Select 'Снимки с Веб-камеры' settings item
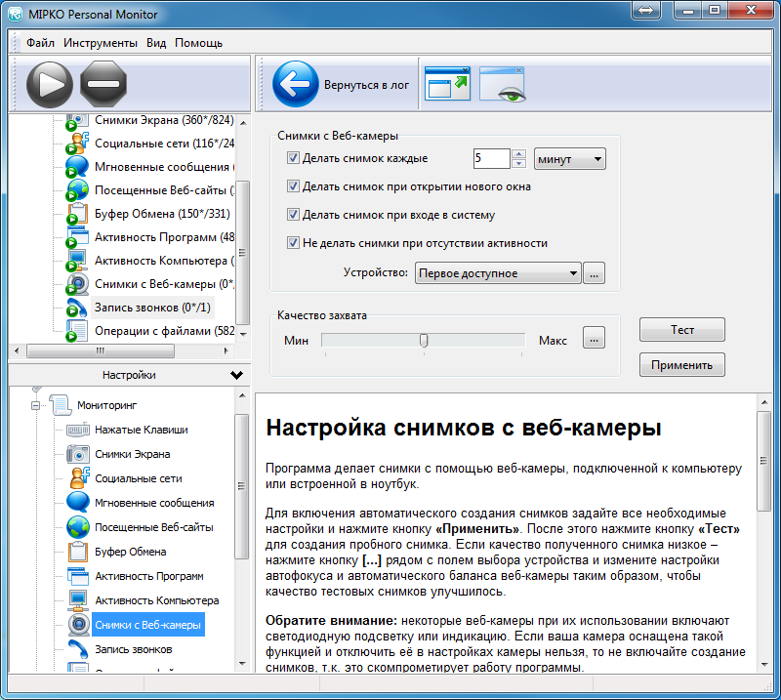 tap(148, 625)
